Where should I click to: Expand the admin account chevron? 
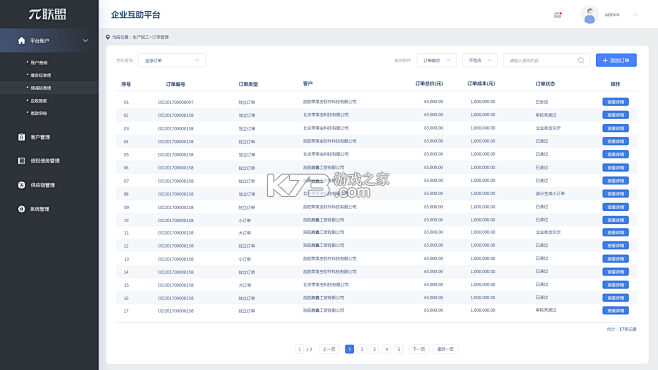point(635,15)
